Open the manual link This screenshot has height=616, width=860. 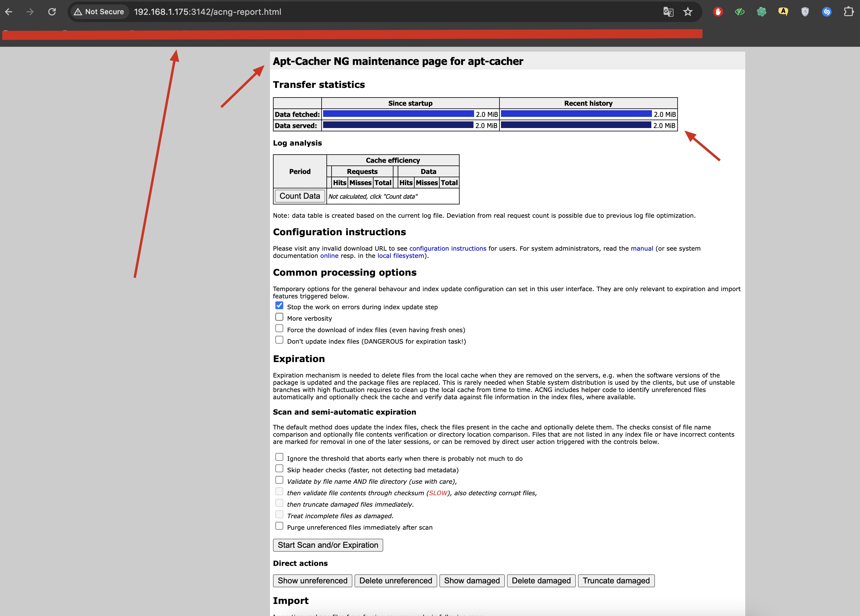(x=642, y=249)
